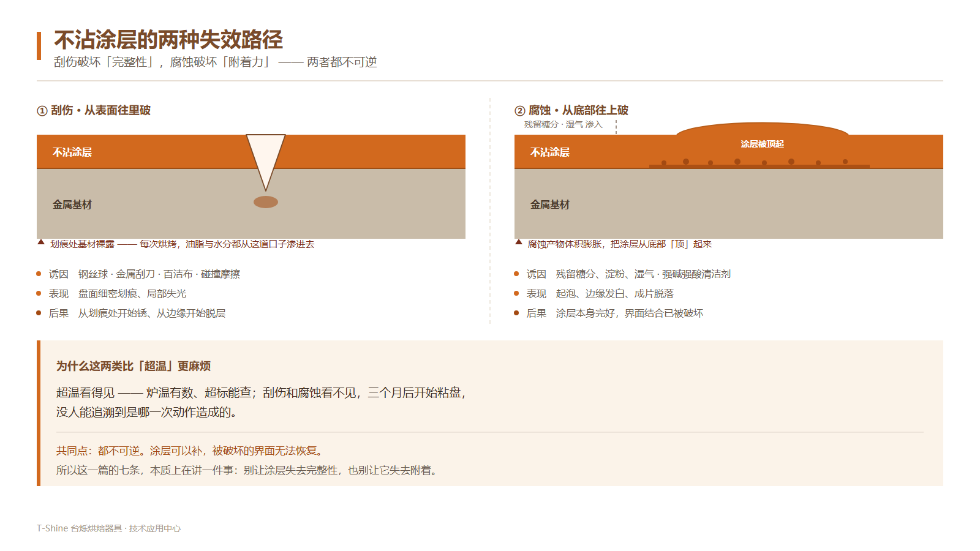The height and width of the screenshot is (551, 980).
Task: Click the 不沾涂层 label in the scratch diagram
Action: 72,152
